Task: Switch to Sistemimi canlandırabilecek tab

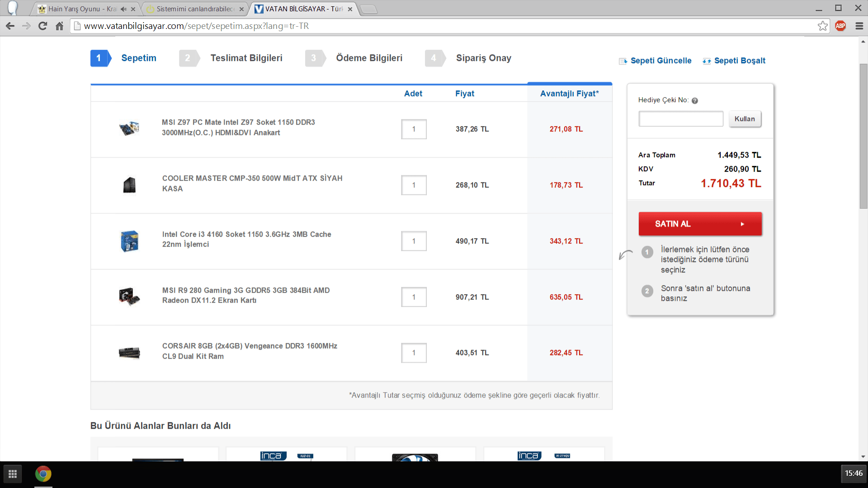Action: [194, 9]
